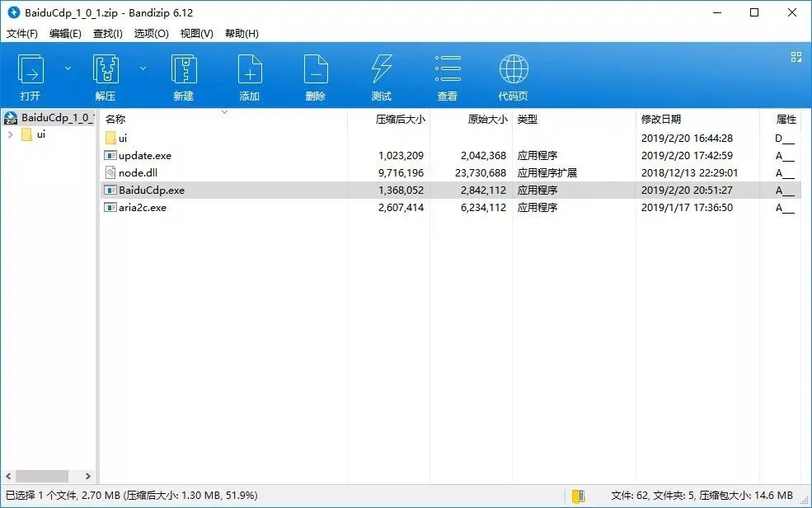The image size is (812, 508).
Task: Click date 2018/12/13 22:29:01 cell
Action: (689, 172)
